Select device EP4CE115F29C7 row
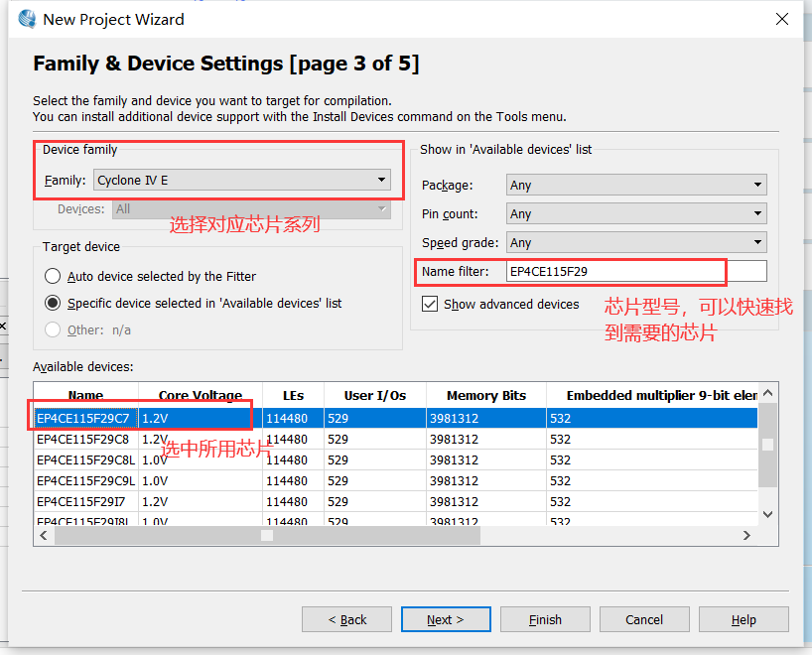The width and height of the screenshot is (812, 655). click(396, 418)
